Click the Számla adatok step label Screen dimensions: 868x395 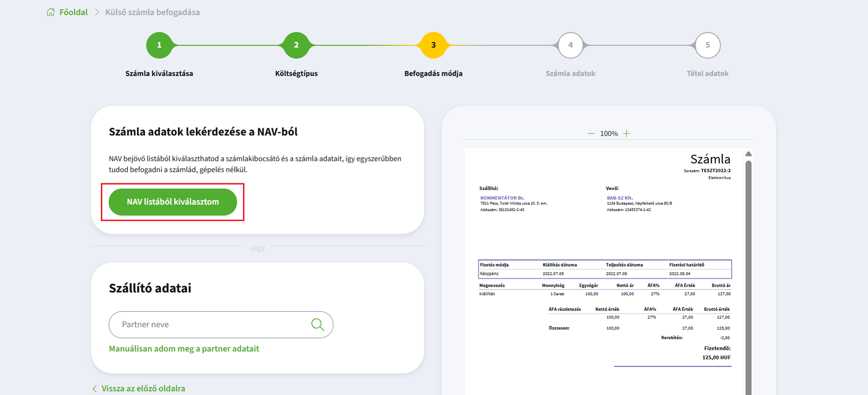tap(571, 73)
